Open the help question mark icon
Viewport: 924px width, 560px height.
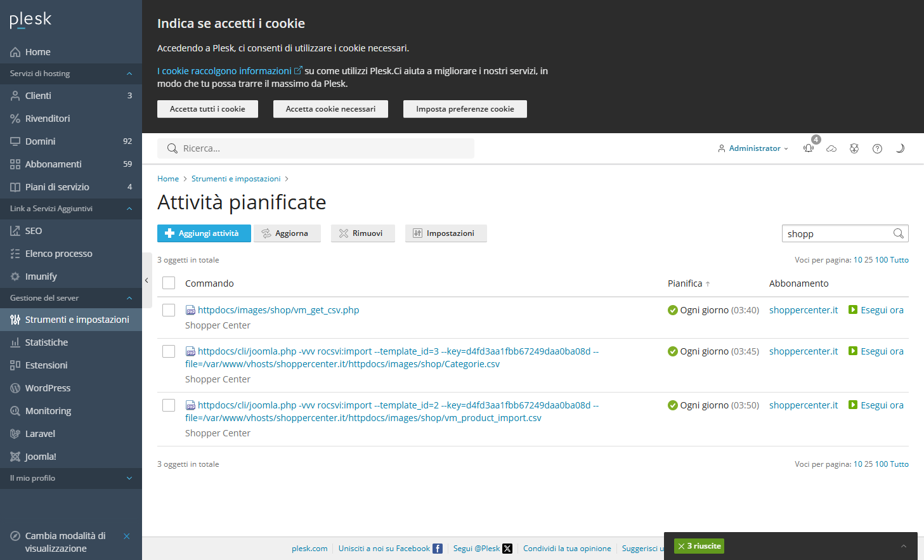877,148
